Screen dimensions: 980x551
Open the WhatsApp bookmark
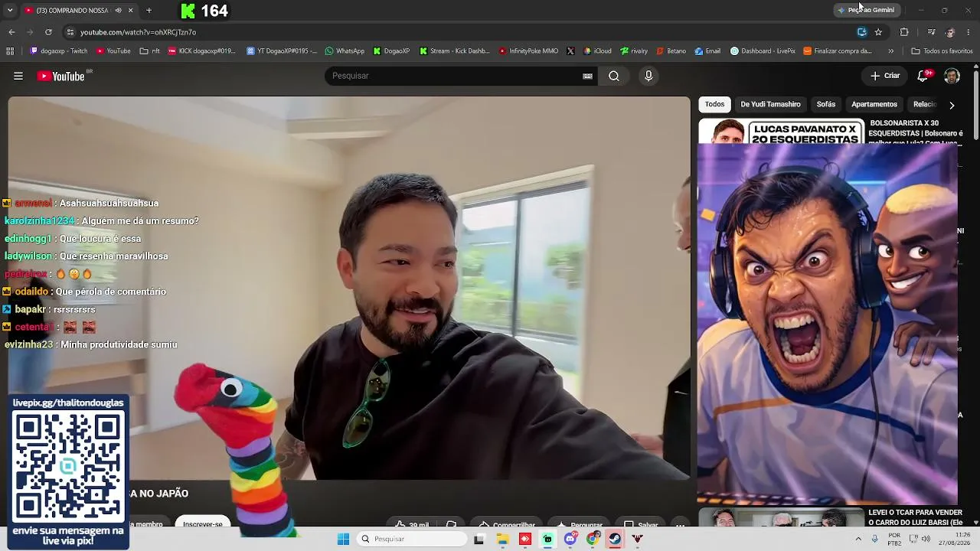pyautogui.click(x=345, y=51)
